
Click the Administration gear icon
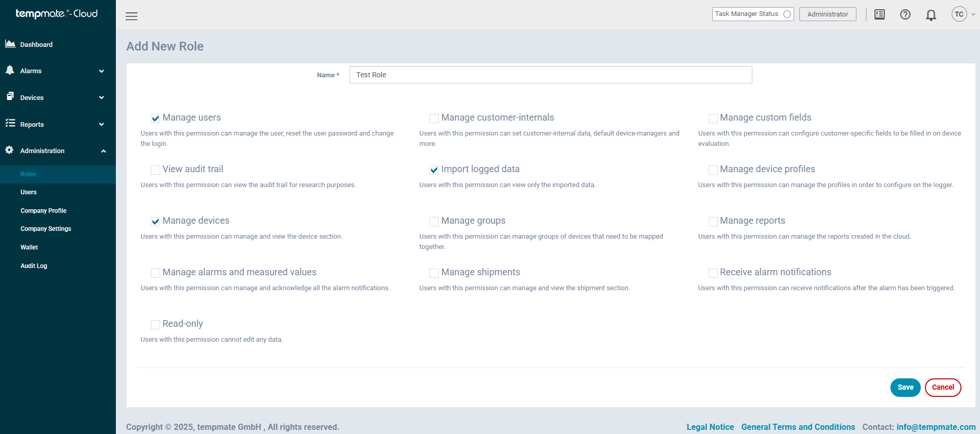(x=9, y=150)
